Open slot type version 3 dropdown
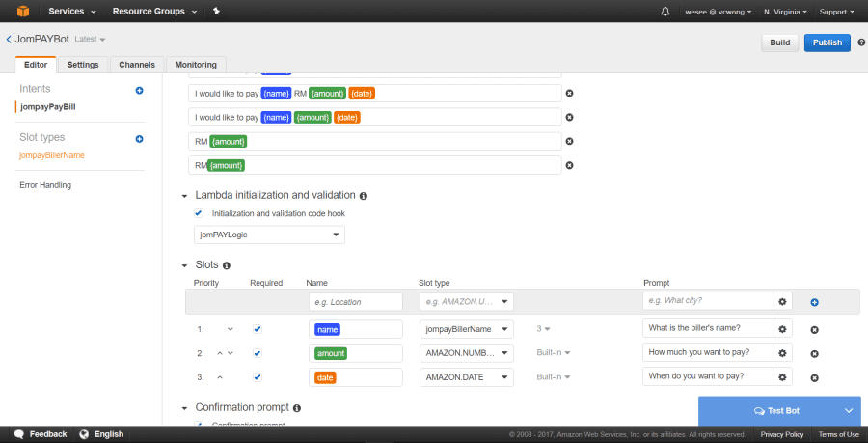 tap(543, 329)
